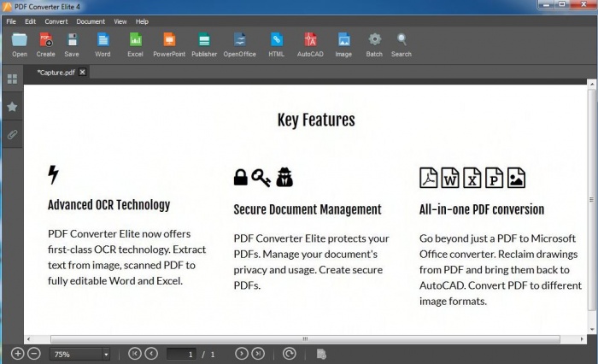Click the lightning bolt graphic

[x=53, y=175]
